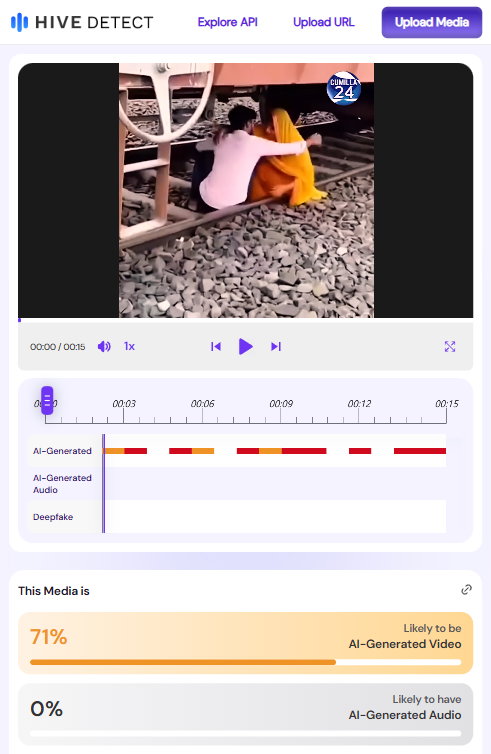Image resolution: width=491 pixels, height=754 pixels.
Task: Play the video
Action: 246,346
